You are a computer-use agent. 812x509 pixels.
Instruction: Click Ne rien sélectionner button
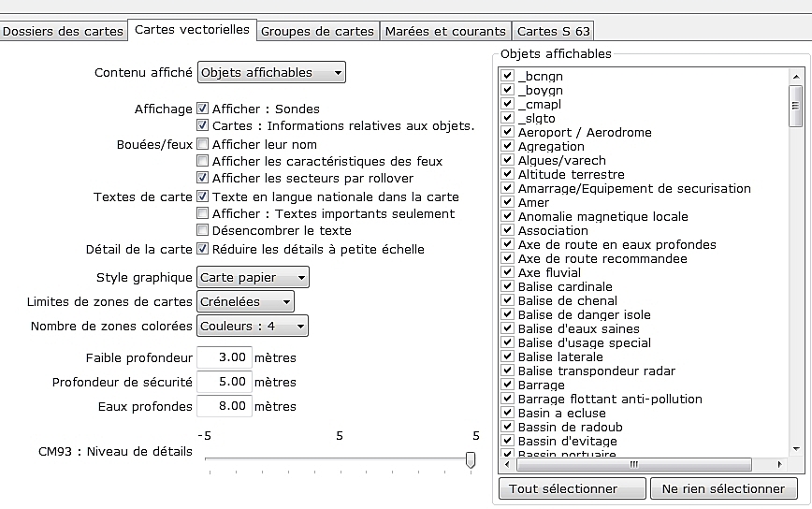[723, 488]
